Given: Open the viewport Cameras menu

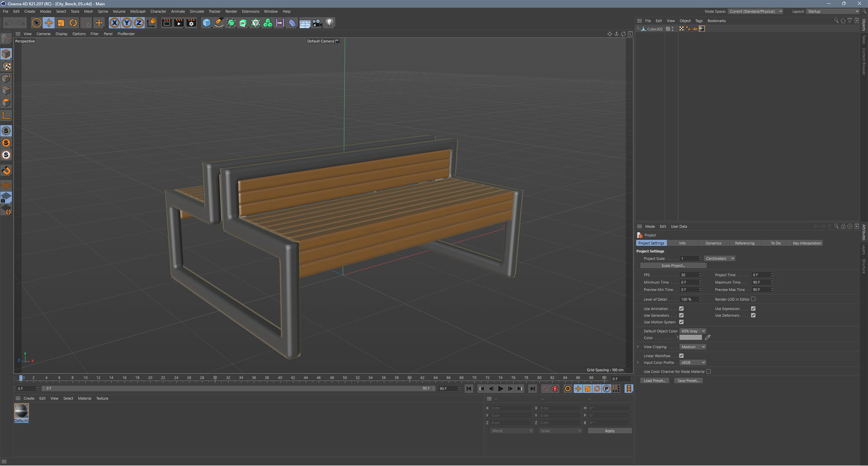Looking at the screenshot, I should point(43,34).
